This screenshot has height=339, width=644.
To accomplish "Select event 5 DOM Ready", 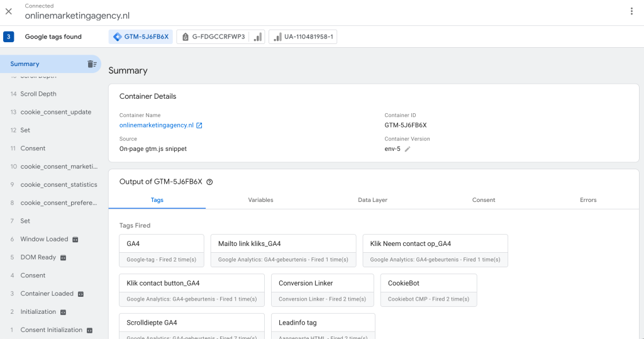I will (x=50, y=257).
